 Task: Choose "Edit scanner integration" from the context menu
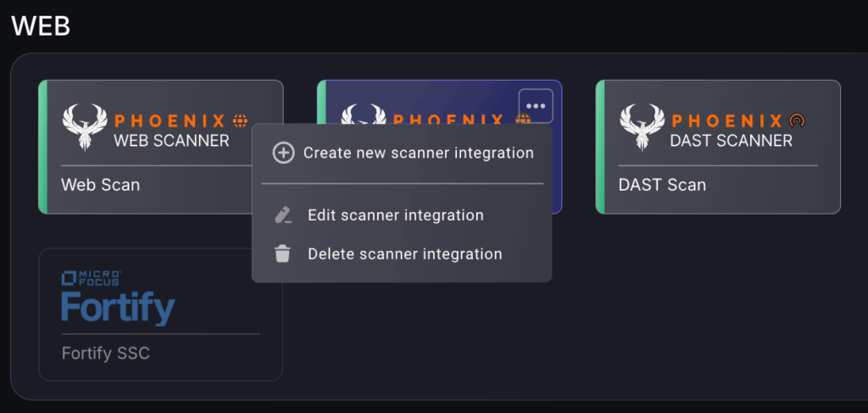[395, 215]
